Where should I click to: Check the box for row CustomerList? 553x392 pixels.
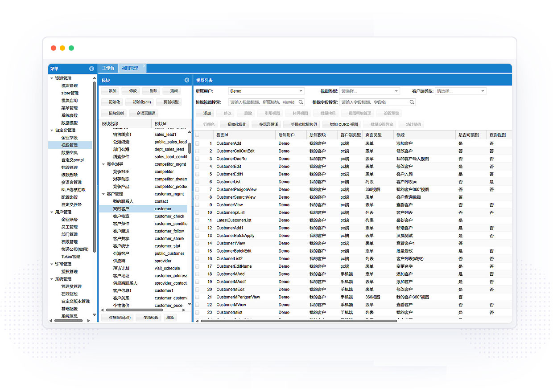197,182
